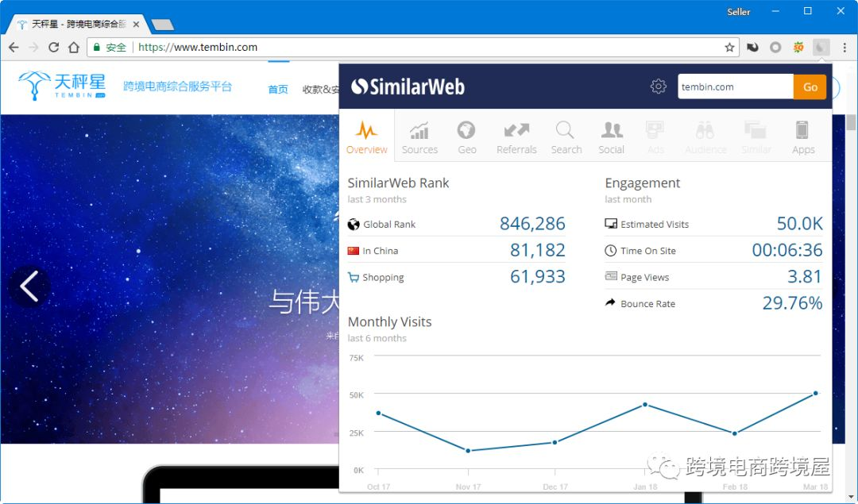Select the 天秤星 browser tab
The width and height of the screenshot is (858, 504).
(x=78, y=24)
